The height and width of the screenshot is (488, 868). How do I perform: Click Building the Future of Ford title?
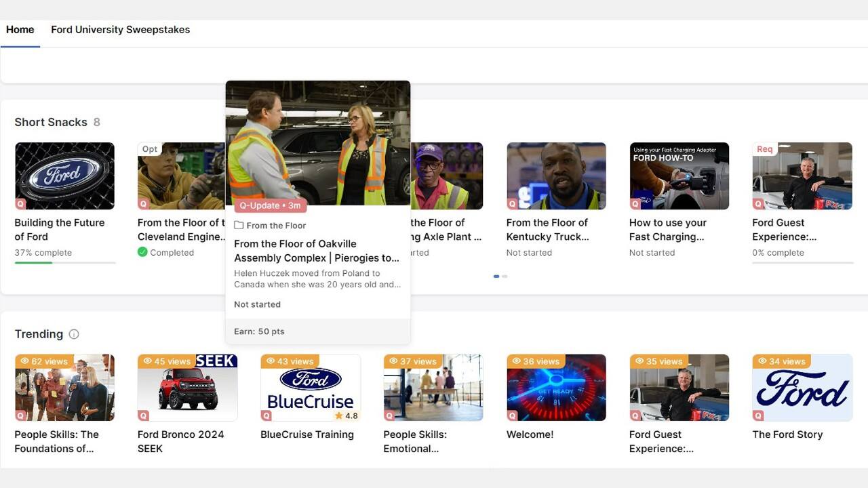point(60,230)
